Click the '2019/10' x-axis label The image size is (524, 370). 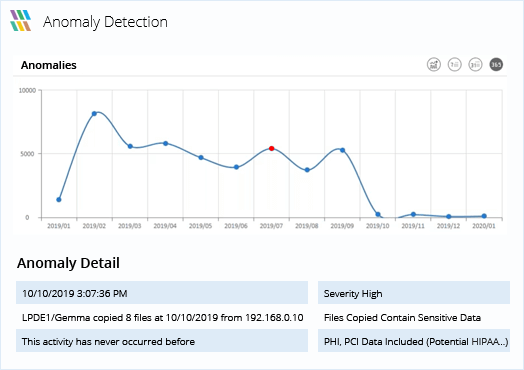[x=378, y=226]
